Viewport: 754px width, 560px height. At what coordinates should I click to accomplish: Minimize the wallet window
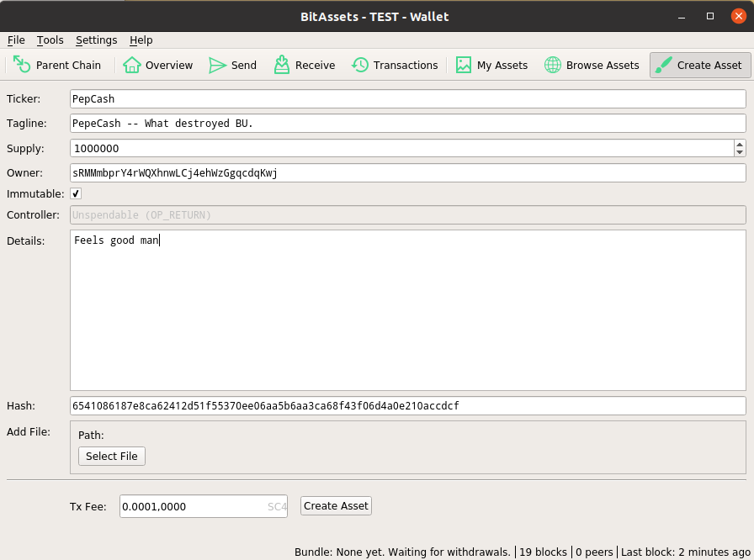(682, 16)
